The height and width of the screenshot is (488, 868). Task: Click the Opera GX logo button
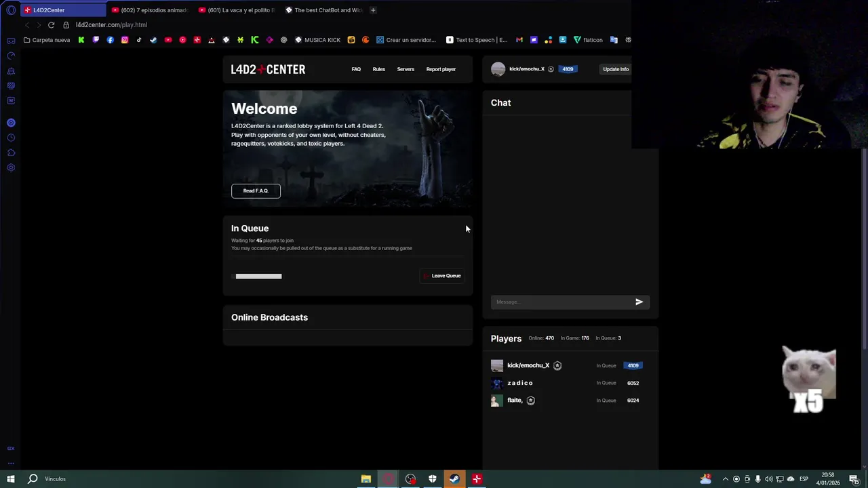pos(11,10)
